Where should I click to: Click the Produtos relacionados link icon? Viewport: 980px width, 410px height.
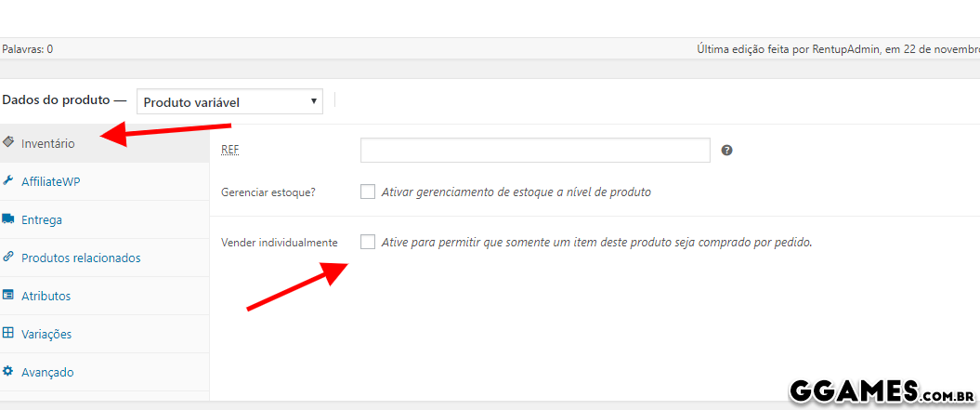coord(8,258)
